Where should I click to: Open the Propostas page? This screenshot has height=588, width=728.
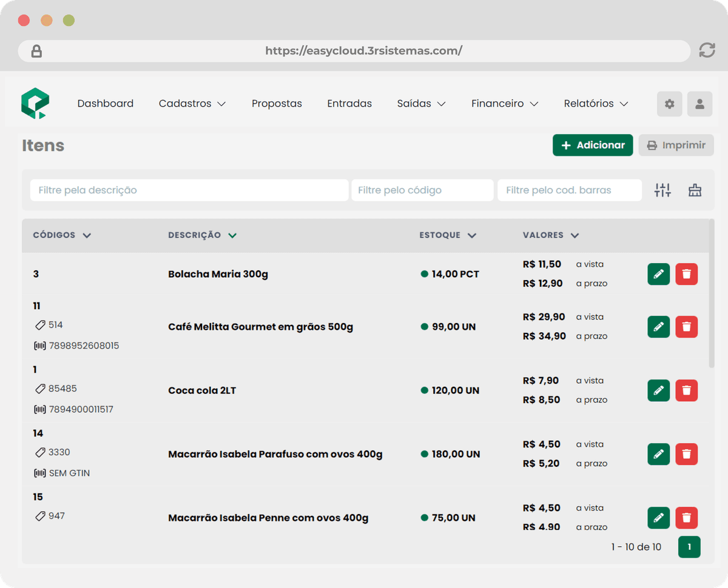(277, 104)
